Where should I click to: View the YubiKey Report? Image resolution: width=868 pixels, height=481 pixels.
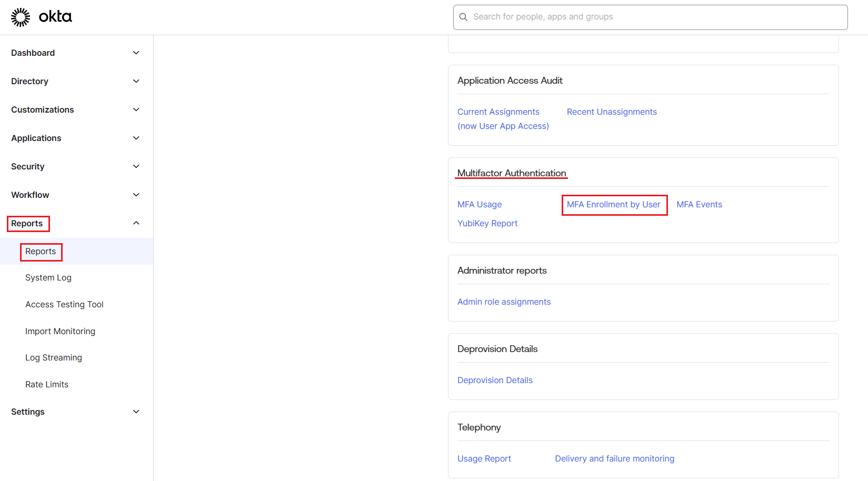coord(487,223)
